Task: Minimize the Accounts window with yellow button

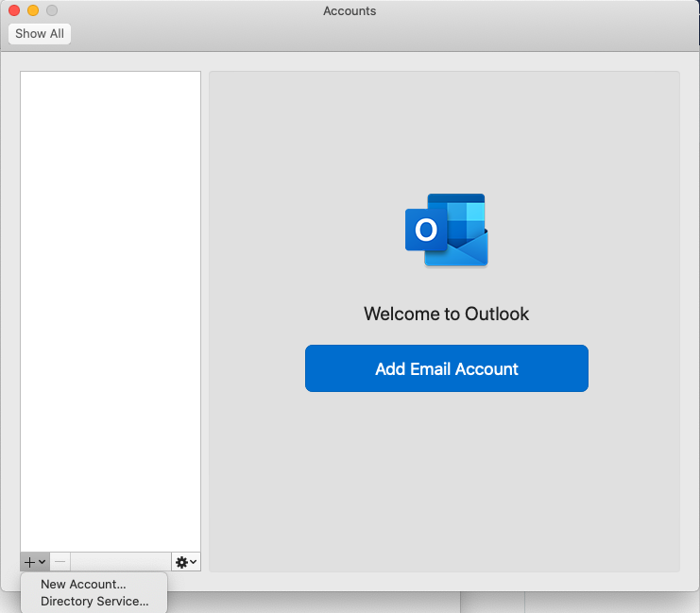Action: coord(33,10)
